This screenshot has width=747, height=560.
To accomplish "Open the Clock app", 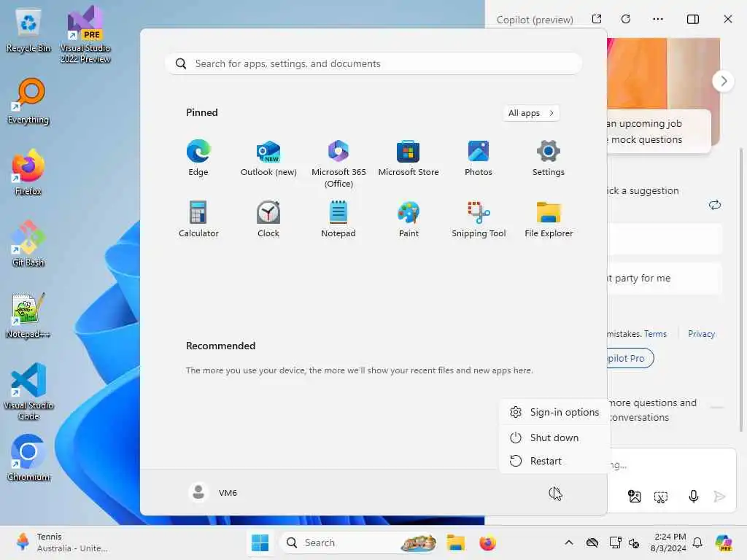I will click(268, 219).
